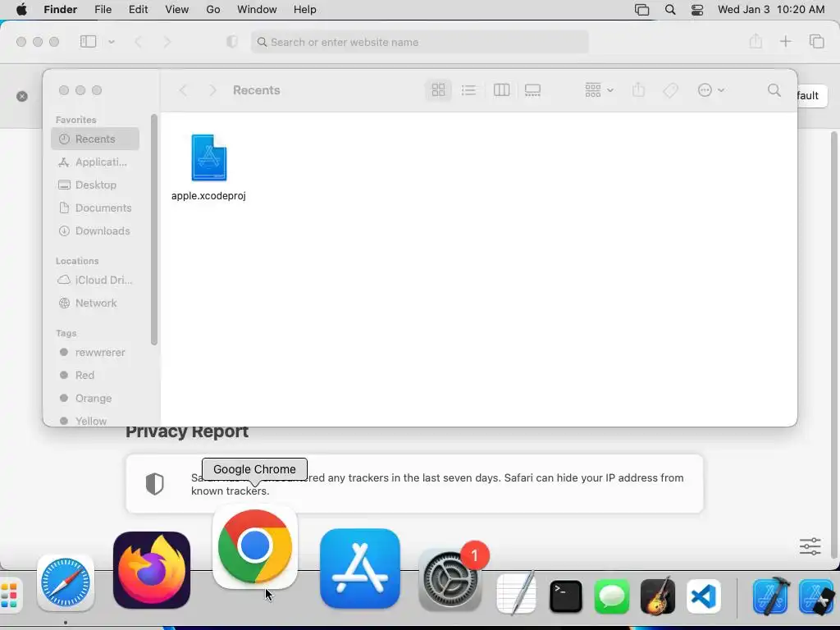The height and width of the screenshot is (630, 840).
Task: Open System Settings from the Dock
Action: [x=450, y=579]
